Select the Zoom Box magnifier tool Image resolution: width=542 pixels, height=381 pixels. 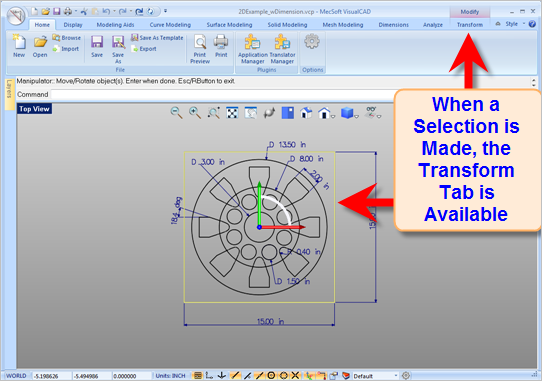pos(214,113)
